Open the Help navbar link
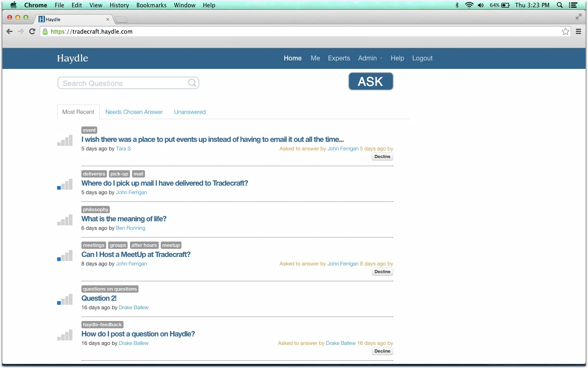The height and width of the screenshot is (368, 588). [x=397, y=58]
